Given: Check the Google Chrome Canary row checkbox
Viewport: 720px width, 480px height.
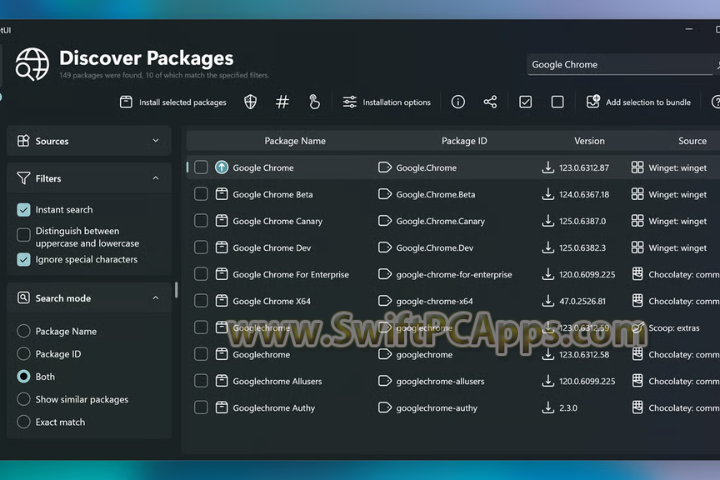Looking at the screenshot, I should (201, 220).
